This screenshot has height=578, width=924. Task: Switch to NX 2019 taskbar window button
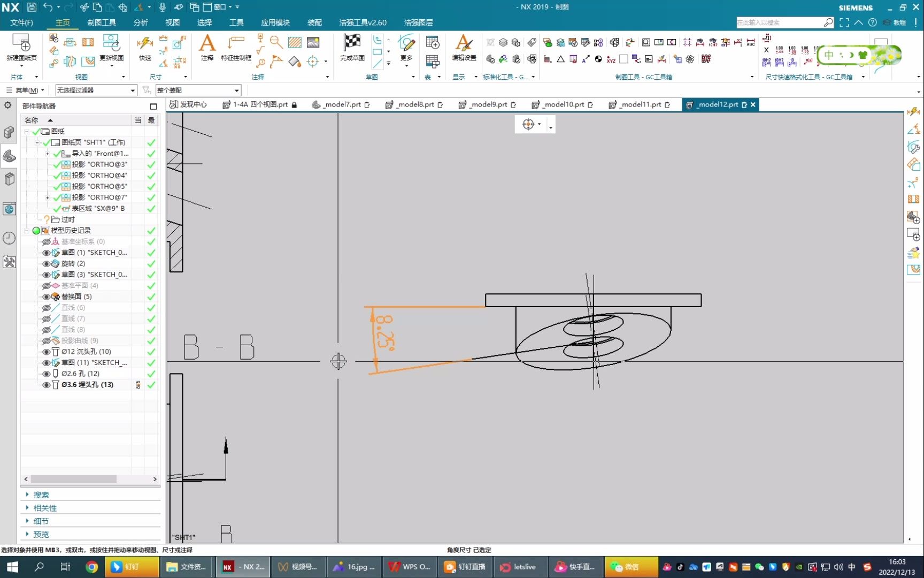pos(243,567)
